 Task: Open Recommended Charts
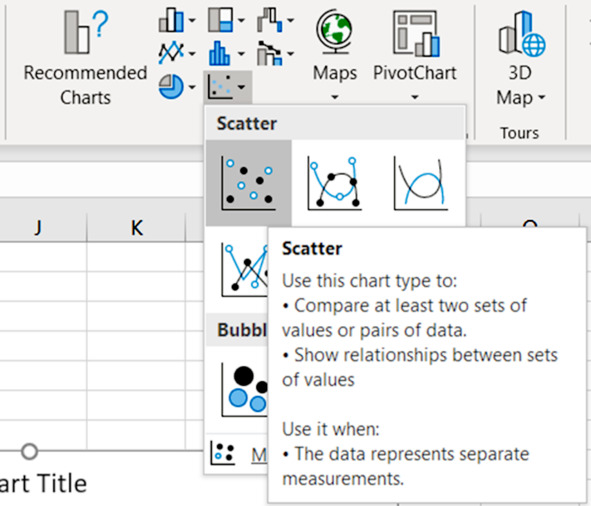point(85,57)
